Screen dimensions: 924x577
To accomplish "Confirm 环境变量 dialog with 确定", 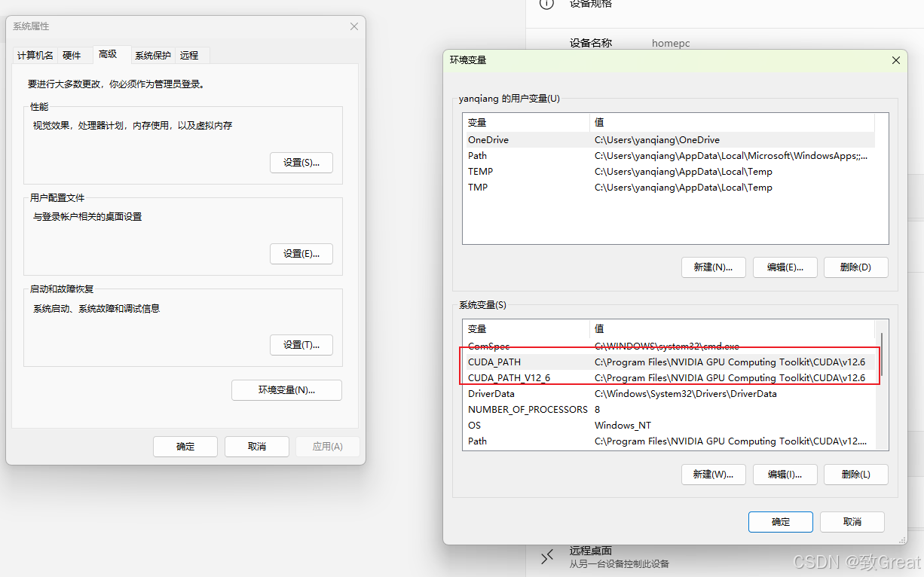I will coord(781,522).
